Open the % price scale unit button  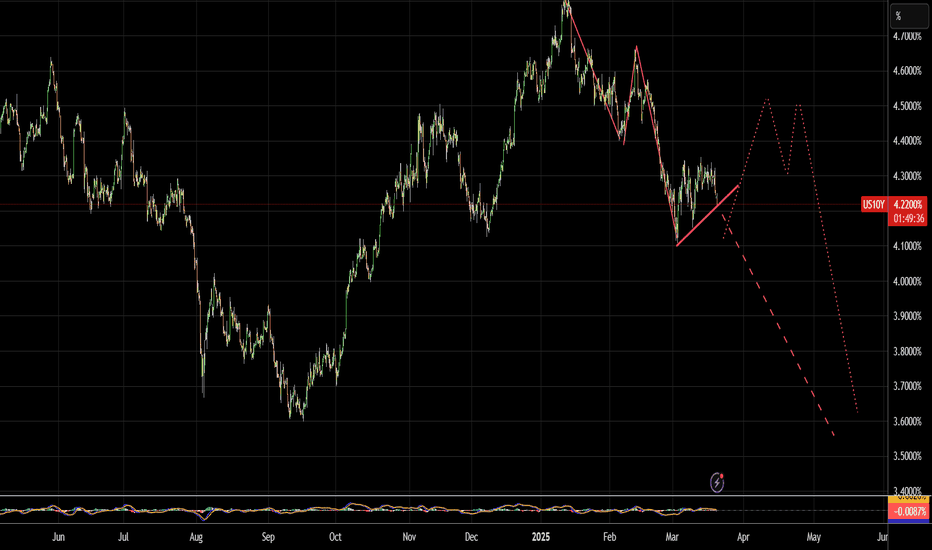click(908, 16)
